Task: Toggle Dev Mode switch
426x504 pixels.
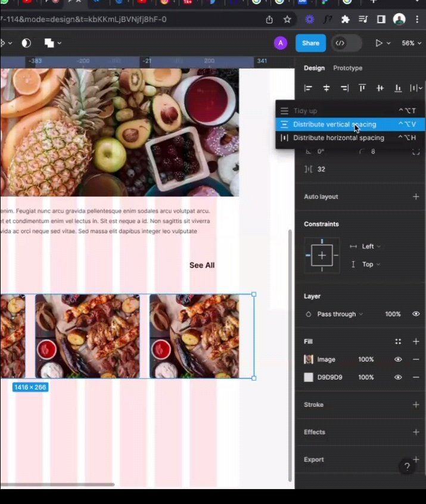Action: click(x=347, y=43)
